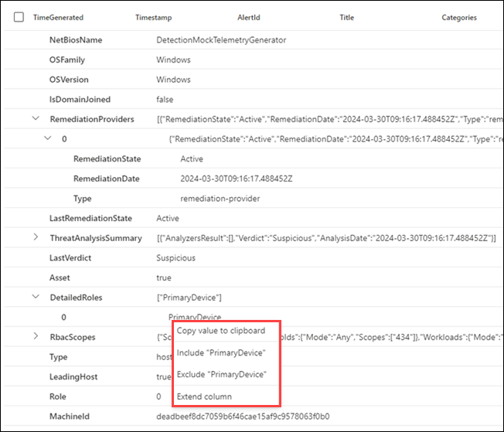504x432 pixels.
Task: Choose Copy value to clipboard
Action: [x=221, y=331]
